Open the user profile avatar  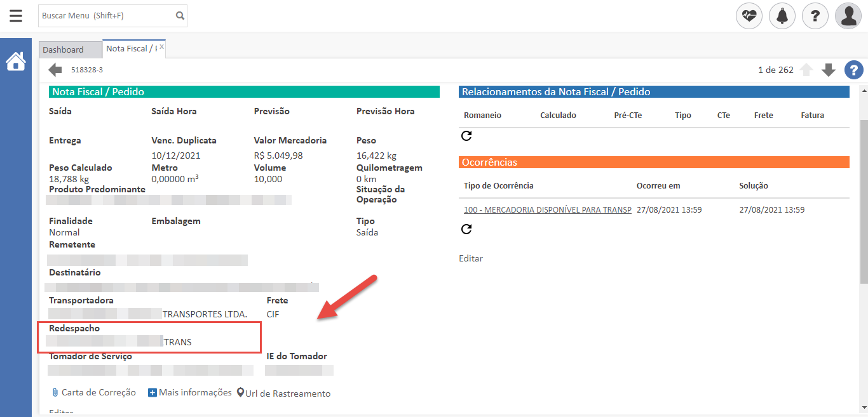(848, 16)
